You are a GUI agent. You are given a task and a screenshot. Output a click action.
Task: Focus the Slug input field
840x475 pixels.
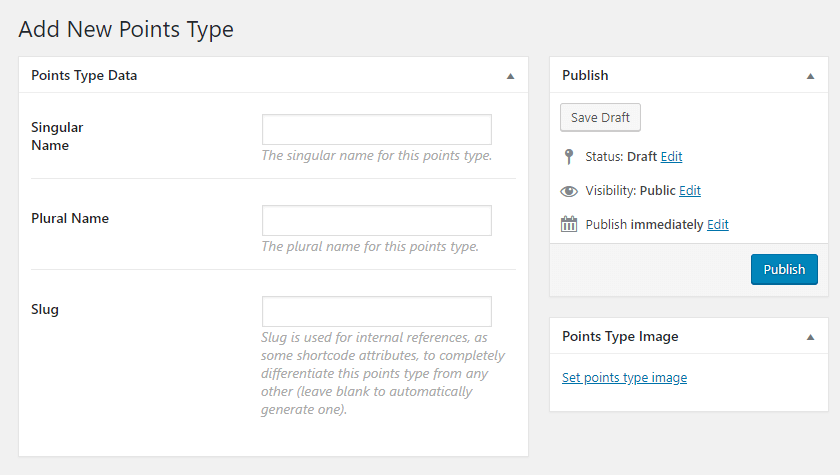click(x=377, y=311)
